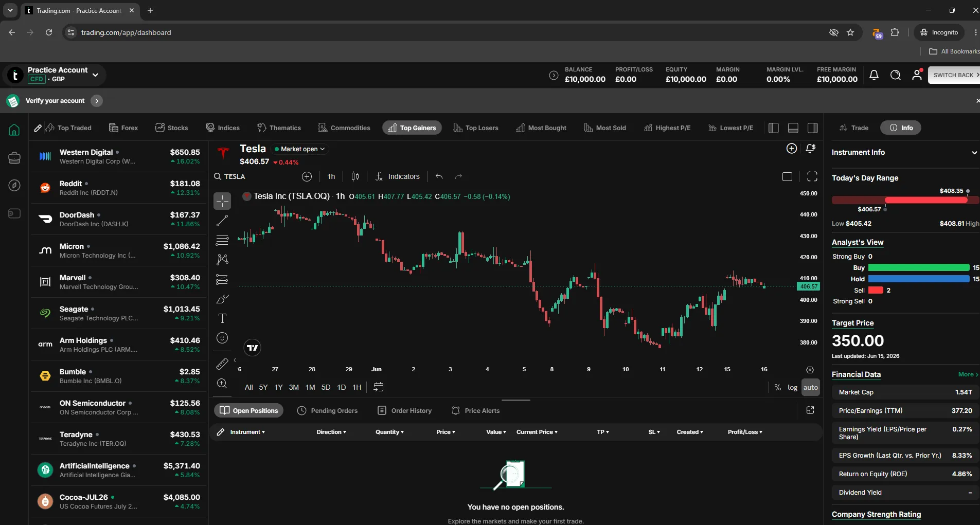Activate the chart zoom-in tool
The height and width of the screenshot is (525, 980).
click(222, 383)
